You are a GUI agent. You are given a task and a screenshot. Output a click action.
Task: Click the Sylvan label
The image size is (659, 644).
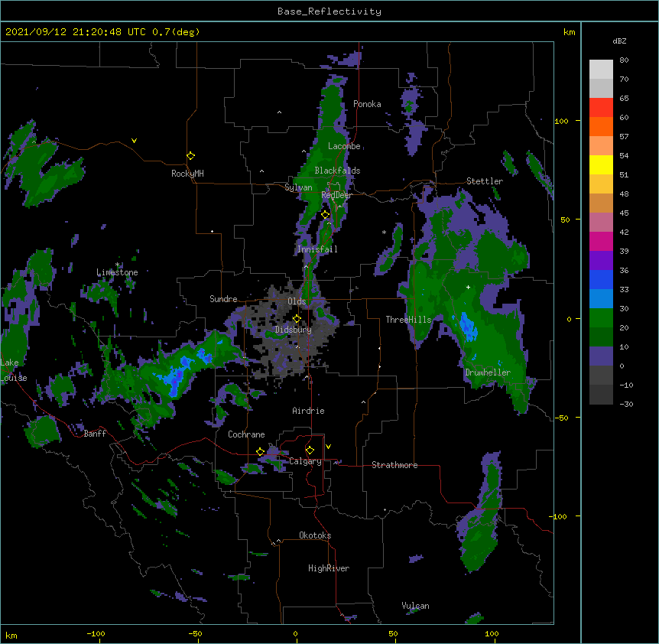coord(298,187)
